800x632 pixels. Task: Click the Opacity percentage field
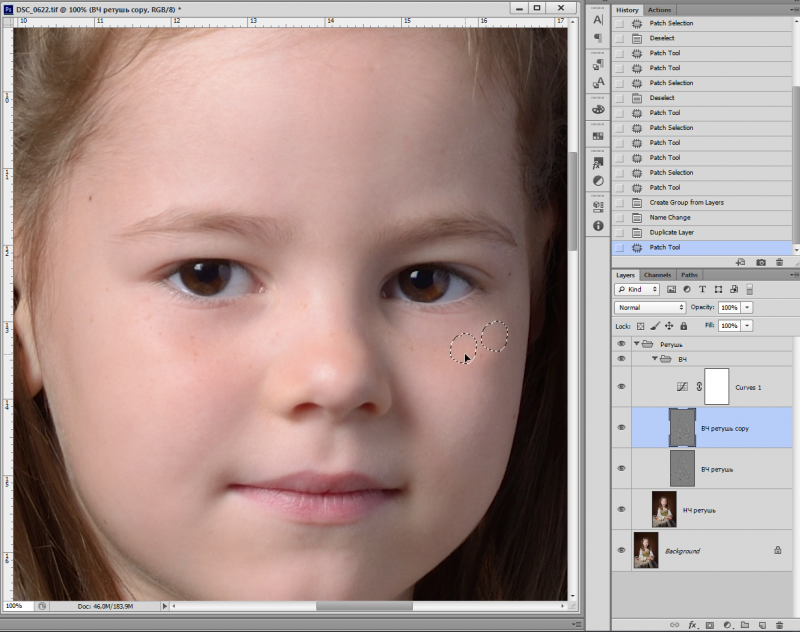point(730,308)
